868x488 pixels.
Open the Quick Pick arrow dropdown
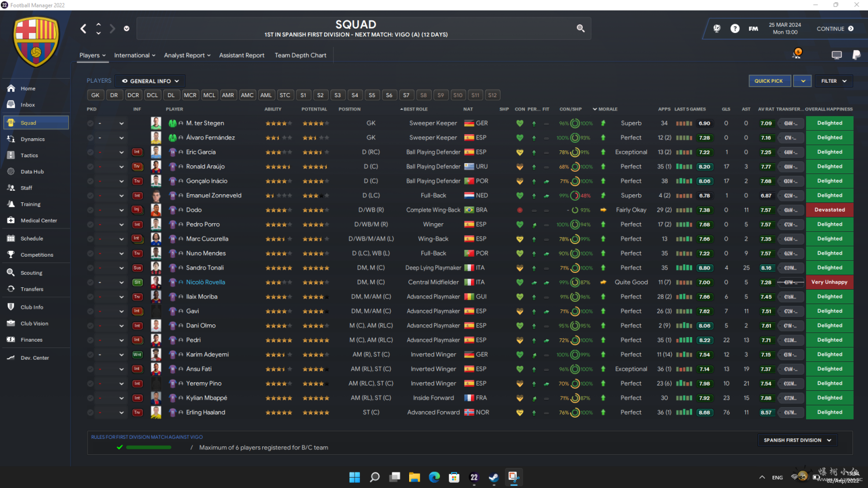[x=803, y=81]
